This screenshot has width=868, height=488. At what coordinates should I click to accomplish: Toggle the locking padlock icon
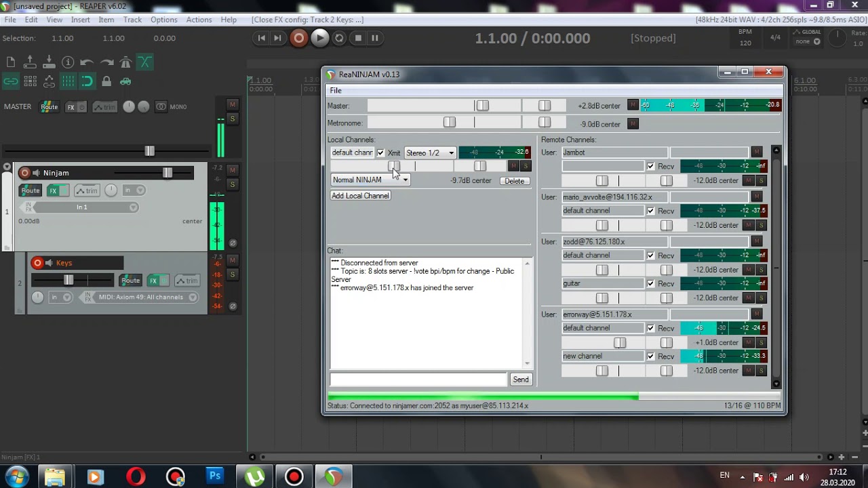pyautogui.click(x=106, y=81)
